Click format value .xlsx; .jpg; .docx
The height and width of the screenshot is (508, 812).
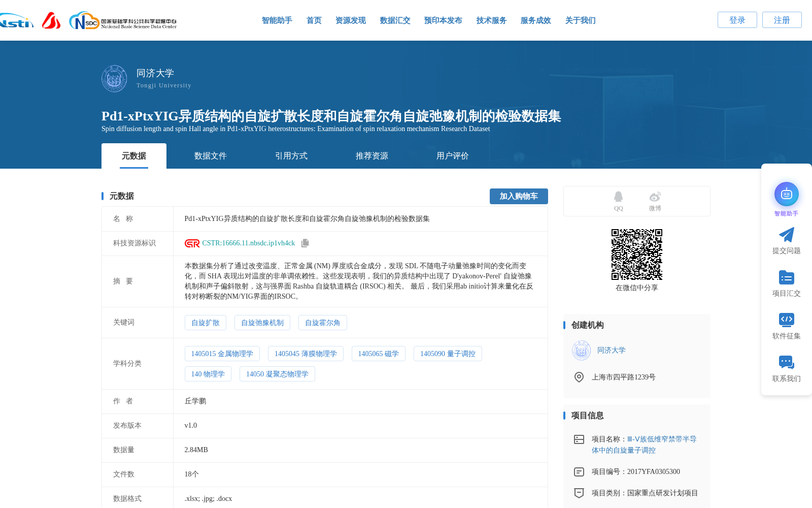(x=208, y=499)
